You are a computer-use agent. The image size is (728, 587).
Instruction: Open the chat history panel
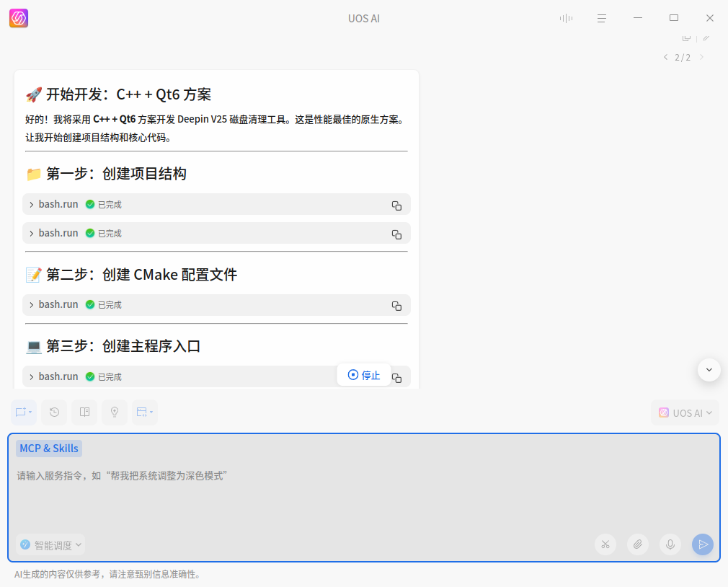54,412
